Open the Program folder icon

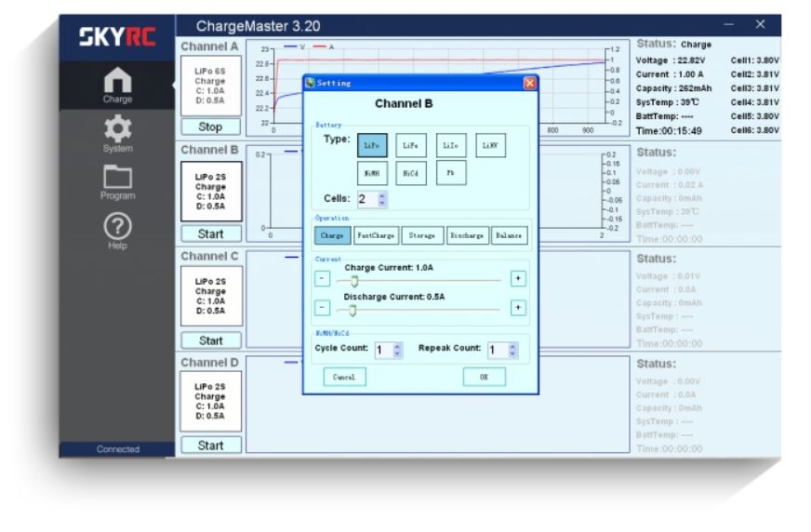[117, 182]
